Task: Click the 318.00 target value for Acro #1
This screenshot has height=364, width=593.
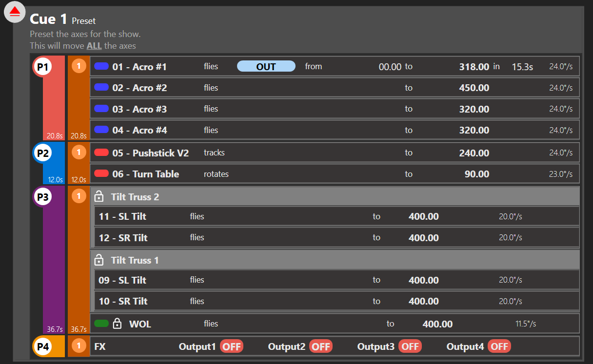Action: click(474, 67)
